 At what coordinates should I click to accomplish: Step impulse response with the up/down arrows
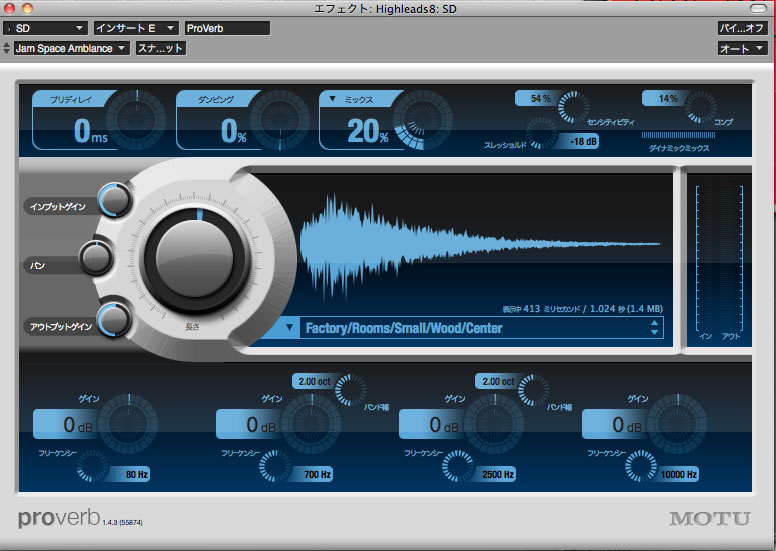(655, 328)
